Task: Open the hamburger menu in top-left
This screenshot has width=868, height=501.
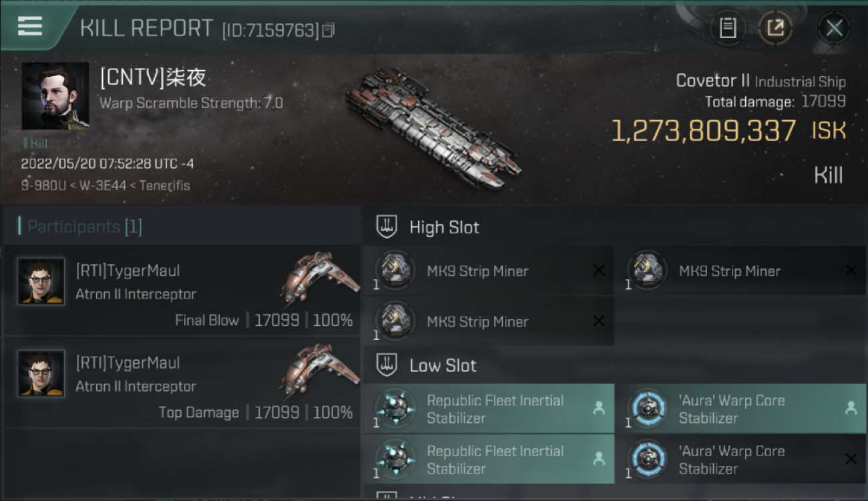Action: [30, 26]
